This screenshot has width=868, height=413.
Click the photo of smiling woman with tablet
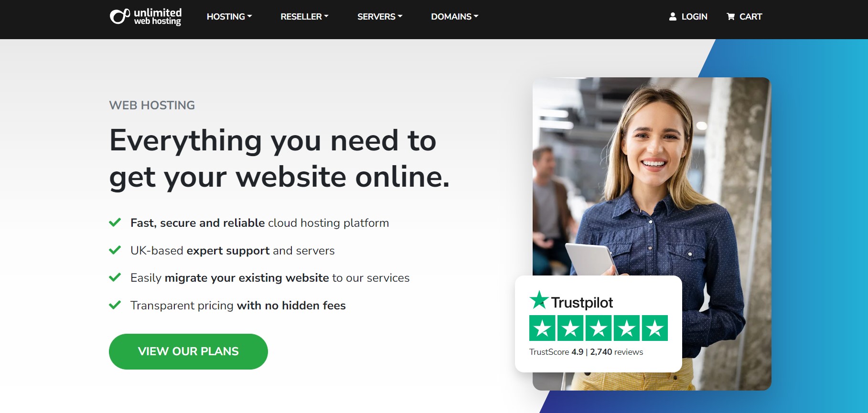[652, 191]
